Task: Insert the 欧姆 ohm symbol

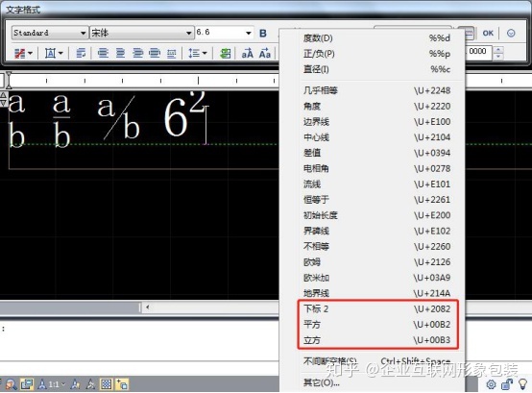Action: (x=376, y=262)
